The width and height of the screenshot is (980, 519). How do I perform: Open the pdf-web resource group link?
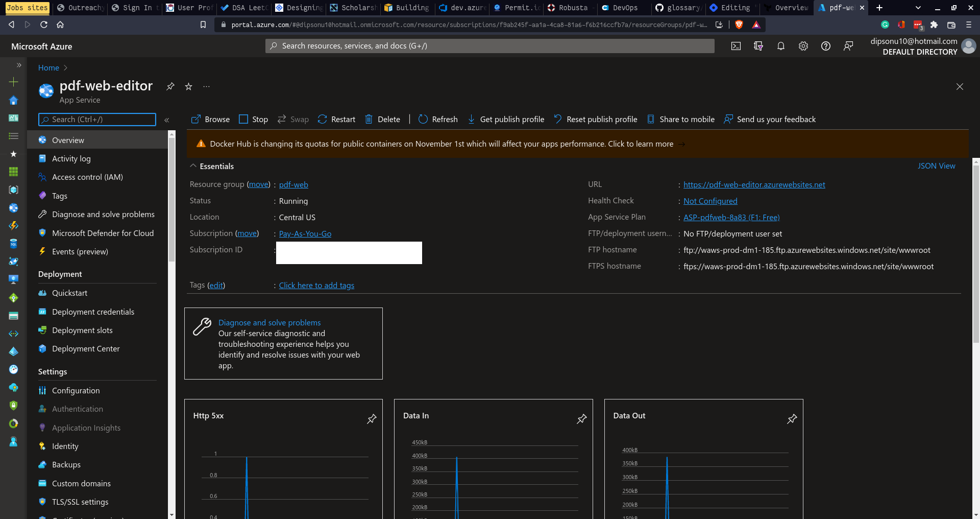[293, 185]
